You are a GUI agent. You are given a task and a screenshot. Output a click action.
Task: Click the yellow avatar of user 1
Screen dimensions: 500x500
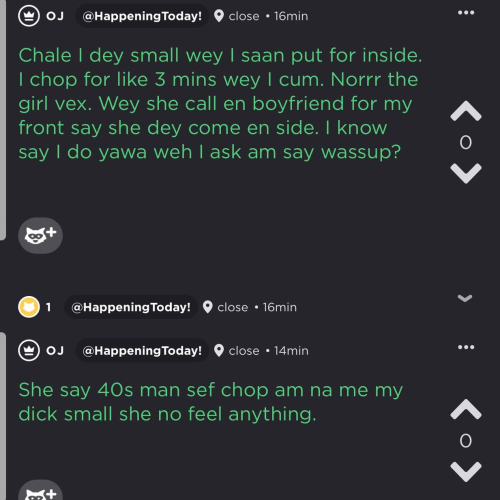click(x=29, y=307)
